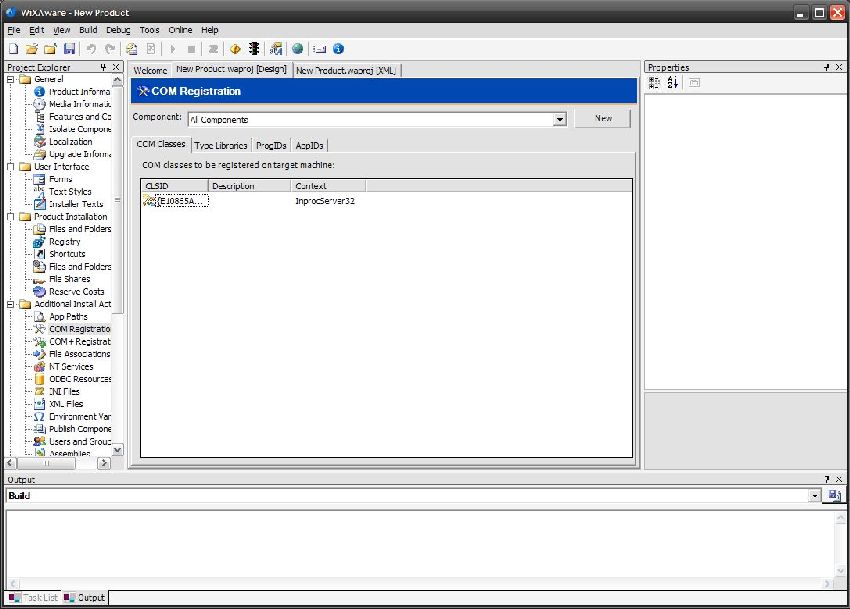Click the traffic light toolbar icon

tap(254, 49)
